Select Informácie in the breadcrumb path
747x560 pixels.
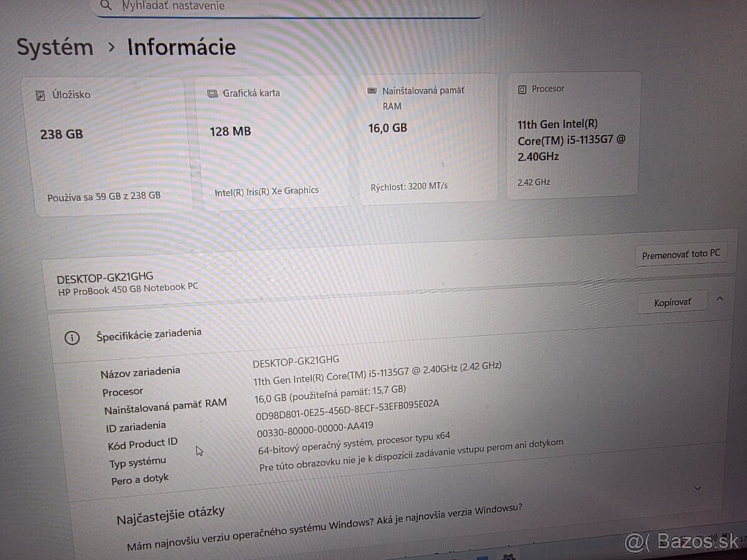(181, 47)
